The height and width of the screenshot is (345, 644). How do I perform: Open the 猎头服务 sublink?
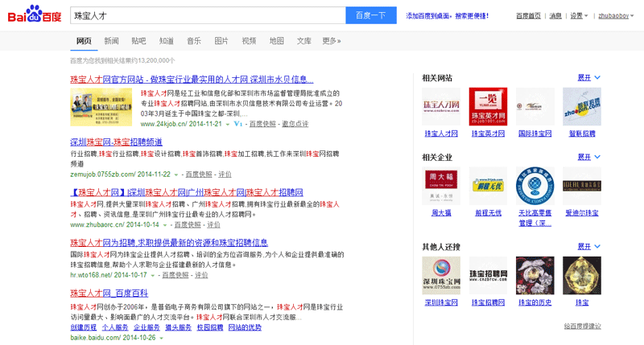click(178, 327)
